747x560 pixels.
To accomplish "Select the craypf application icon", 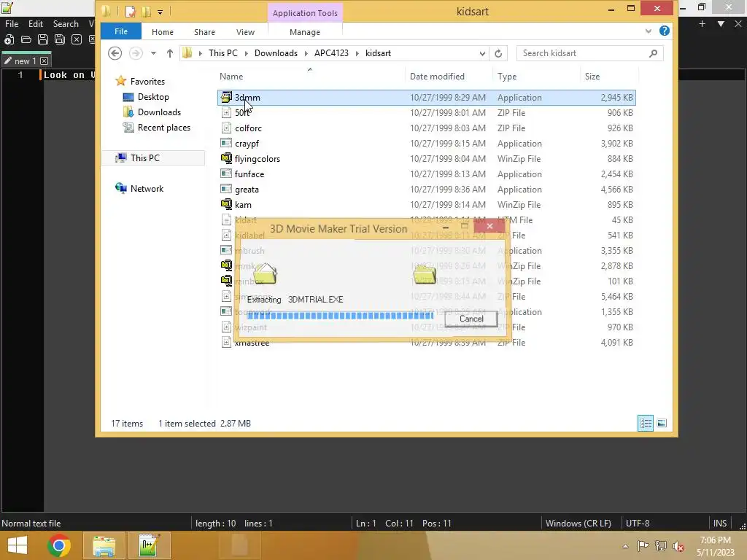I will 226,144.
